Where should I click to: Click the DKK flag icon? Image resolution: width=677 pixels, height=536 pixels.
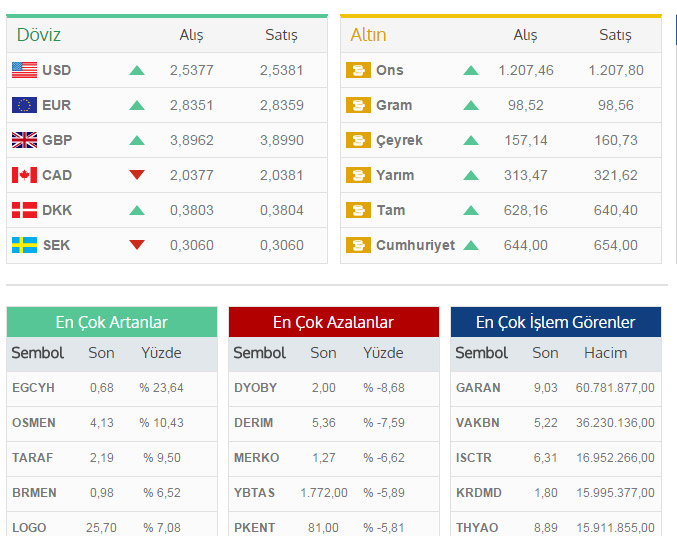25,210
